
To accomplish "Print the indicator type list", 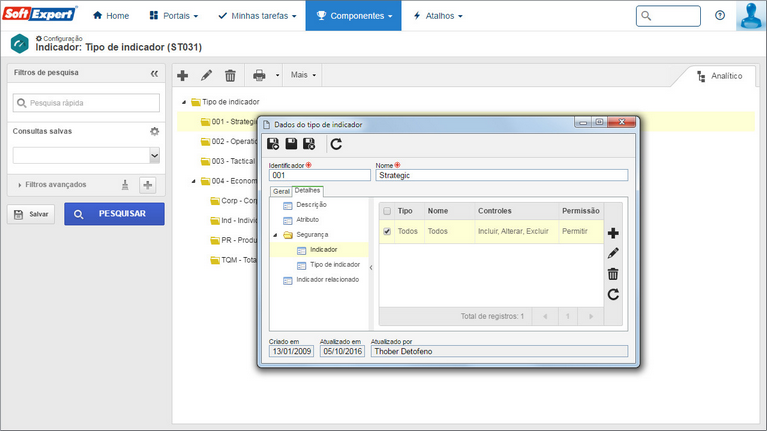I will (x=259, y=75).
